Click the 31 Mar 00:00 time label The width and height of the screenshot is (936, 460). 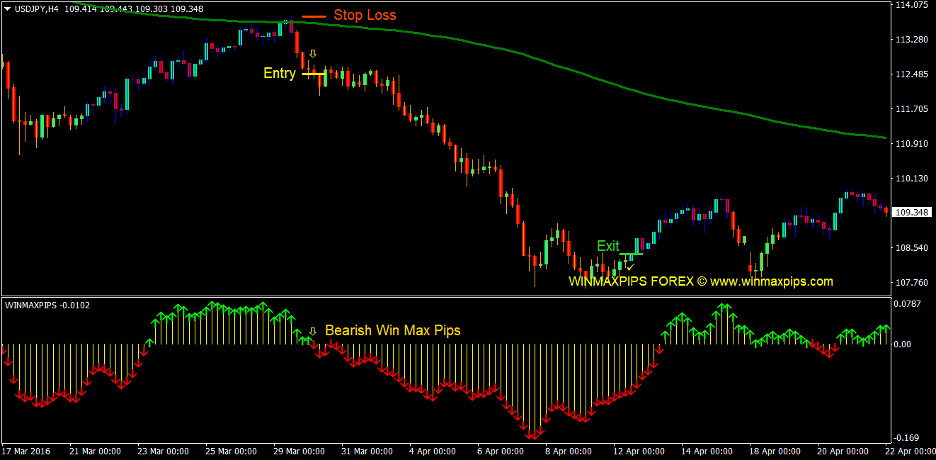point(367,452)
